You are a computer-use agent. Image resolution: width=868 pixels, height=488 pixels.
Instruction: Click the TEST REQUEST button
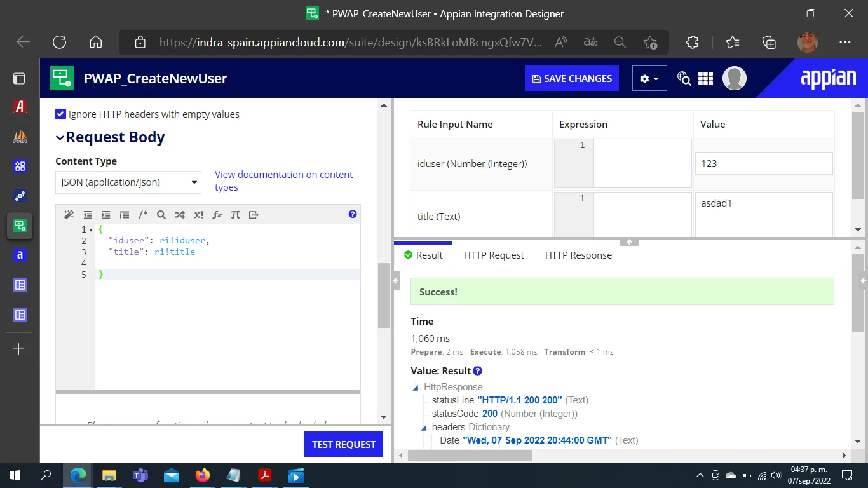coord(344,444)
